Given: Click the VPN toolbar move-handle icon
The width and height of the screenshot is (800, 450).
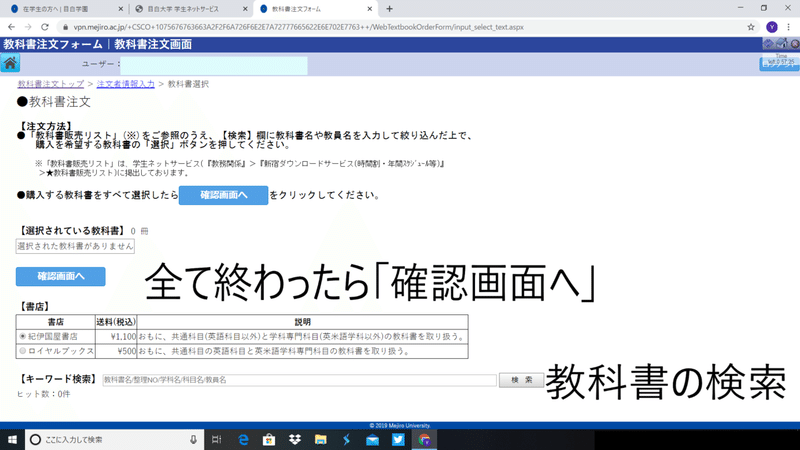Looking at the screenshot, I should [x=768, y=44].
